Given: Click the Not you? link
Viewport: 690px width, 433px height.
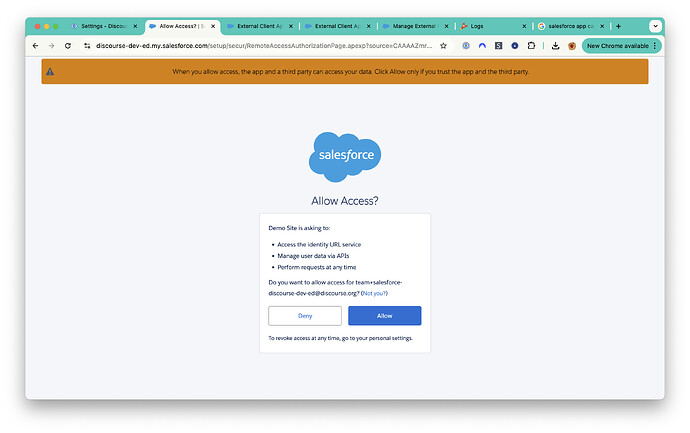Looking at the screenshot, I should [x=374, y=293].
